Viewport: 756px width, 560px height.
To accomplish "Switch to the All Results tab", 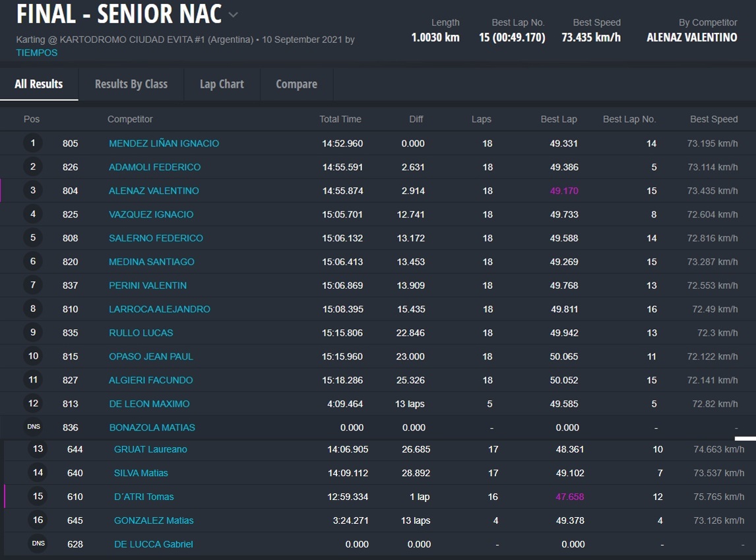I will click(39, 84).
